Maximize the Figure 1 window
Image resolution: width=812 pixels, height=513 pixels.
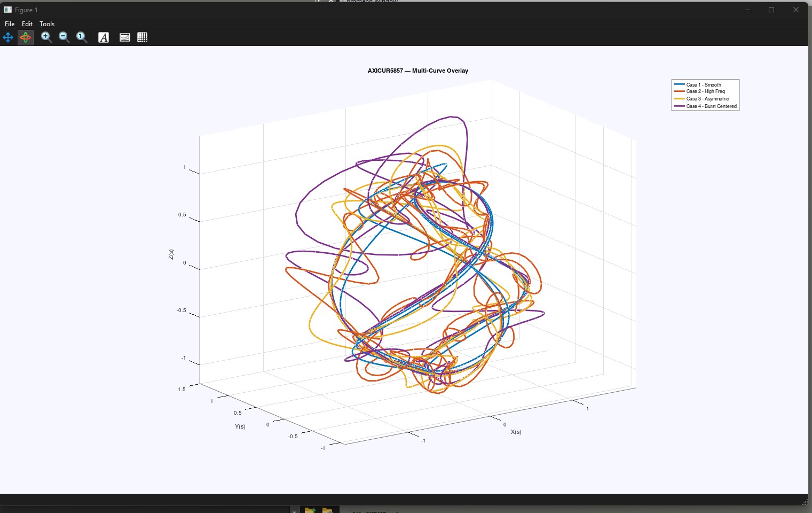point(771,10)
